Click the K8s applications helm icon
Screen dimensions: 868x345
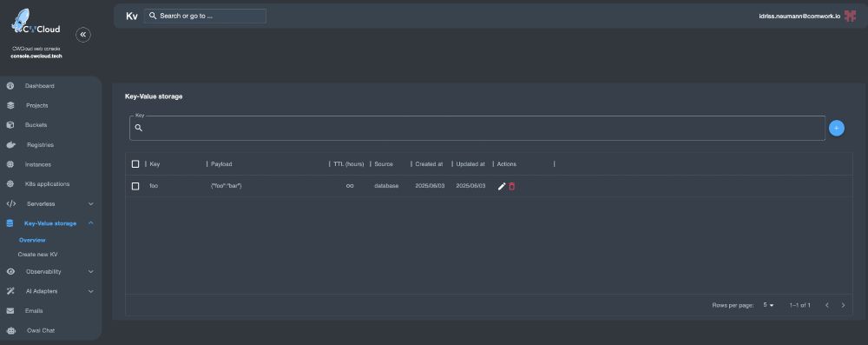click(10, 183)
